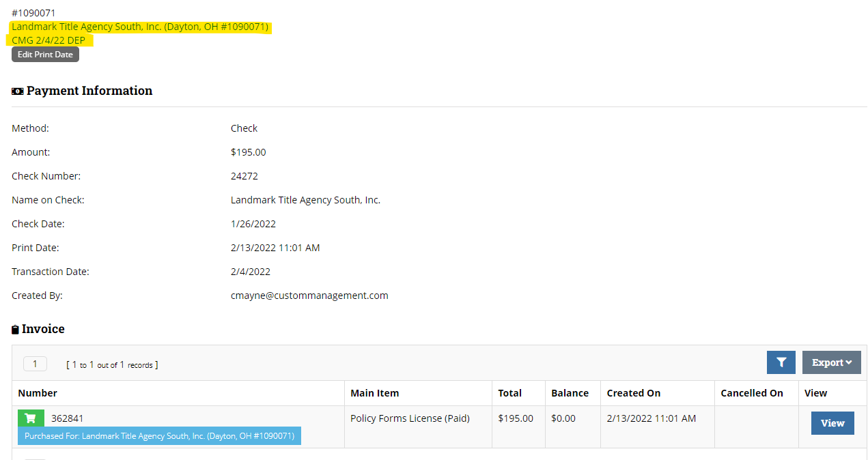
Task: Click the check number 24272
Action: pos(244,176)
